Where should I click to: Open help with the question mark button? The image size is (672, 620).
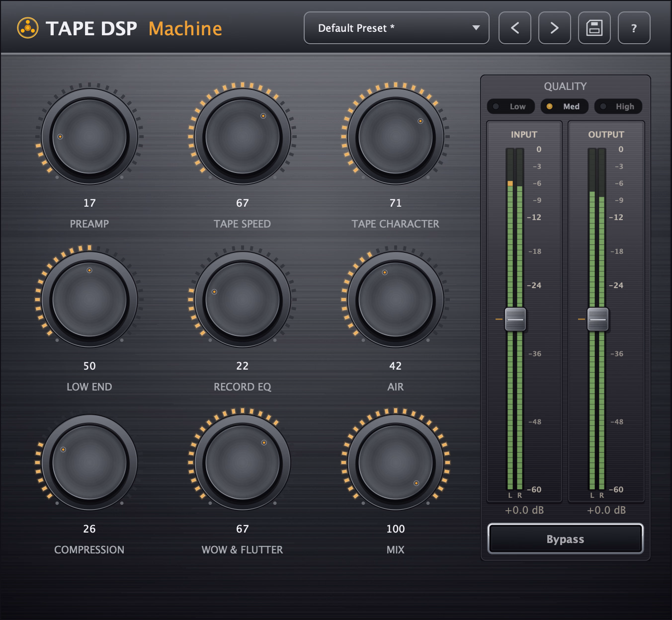(634, 28)
